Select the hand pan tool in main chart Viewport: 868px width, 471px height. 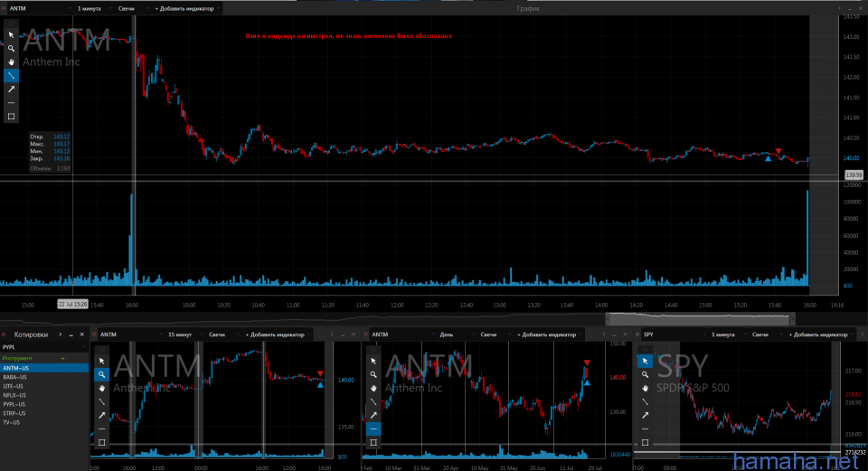(11, 62)
